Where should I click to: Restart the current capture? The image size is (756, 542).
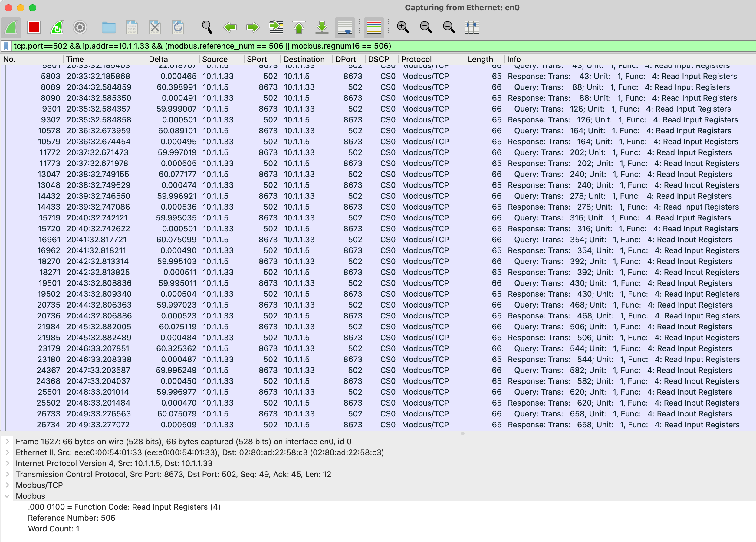tap(57, 27)
